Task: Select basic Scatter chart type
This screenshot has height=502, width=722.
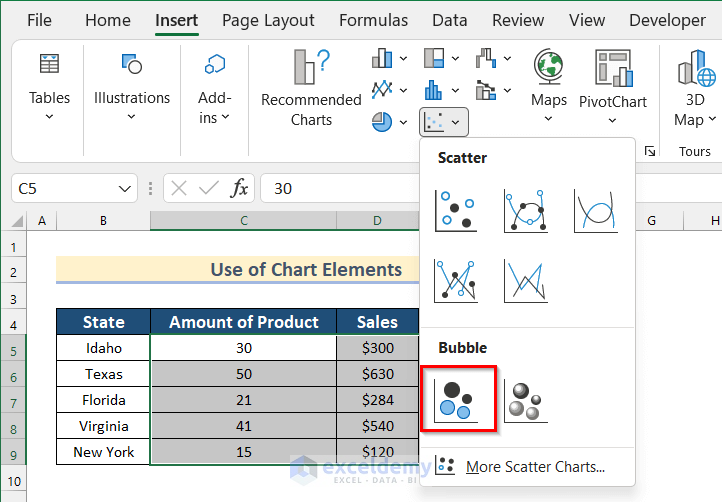Action: pyautogui.click(x=456, y=210)
